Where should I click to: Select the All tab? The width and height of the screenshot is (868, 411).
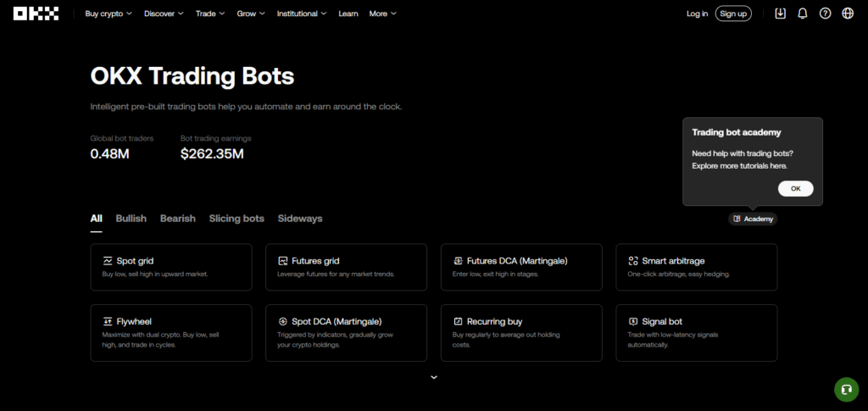pyautogui.click(x=97, y=219)
